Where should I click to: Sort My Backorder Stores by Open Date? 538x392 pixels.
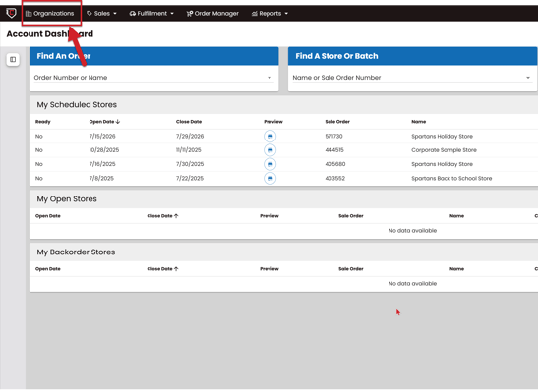pos(47,269)
